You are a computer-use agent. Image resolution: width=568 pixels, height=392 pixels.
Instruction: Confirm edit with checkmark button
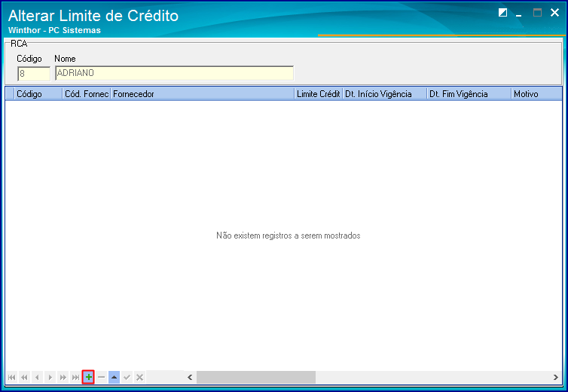(127, 377)
